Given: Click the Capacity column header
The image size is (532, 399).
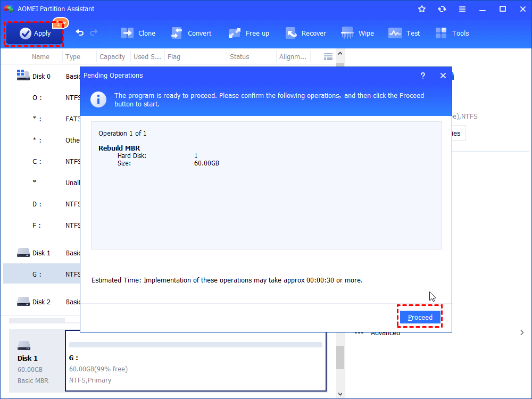Looking at the screenshot, I should (x=112, y=57).
